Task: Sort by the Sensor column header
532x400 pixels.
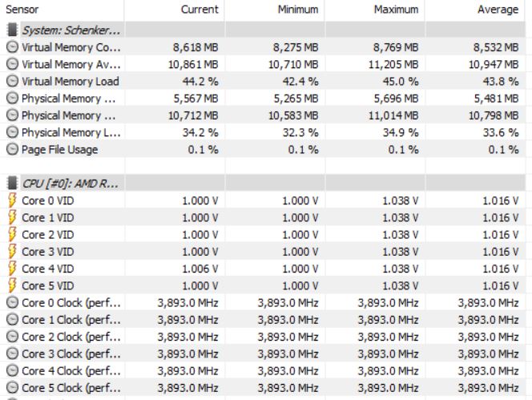Action: [x=22, y=9]
